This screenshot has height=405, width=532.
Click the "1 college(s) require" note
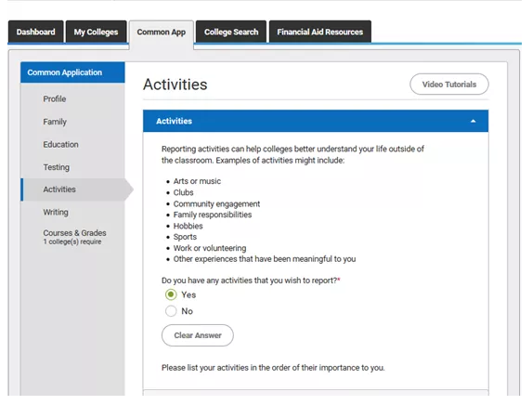click(72, 242)
